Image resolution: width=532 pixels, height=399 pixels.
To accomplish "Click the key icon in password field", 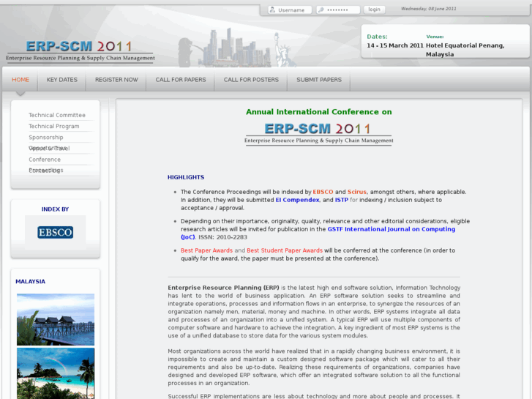I will [321, 10].
